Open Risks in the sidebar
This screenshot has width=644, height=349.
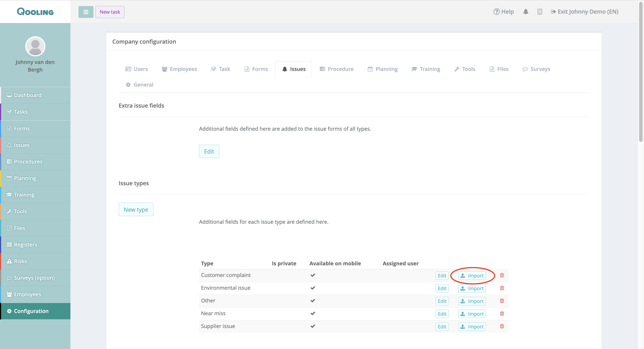[20, 261]
